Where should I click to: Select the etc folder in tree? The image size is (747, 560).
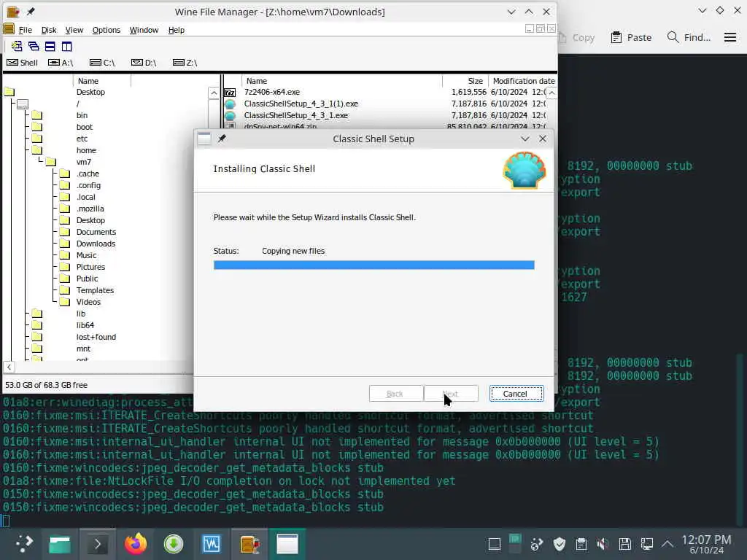(x=82, y=139)
